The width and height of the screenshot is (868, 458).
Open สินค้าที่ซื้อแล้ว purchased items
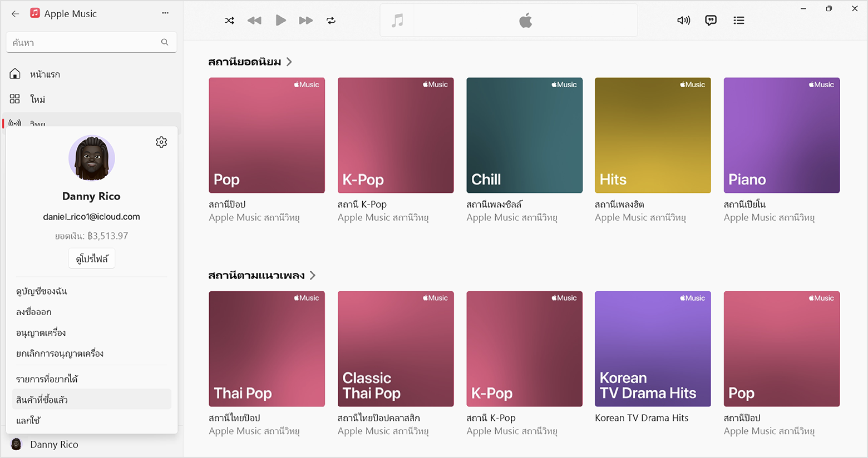(91, 400)
